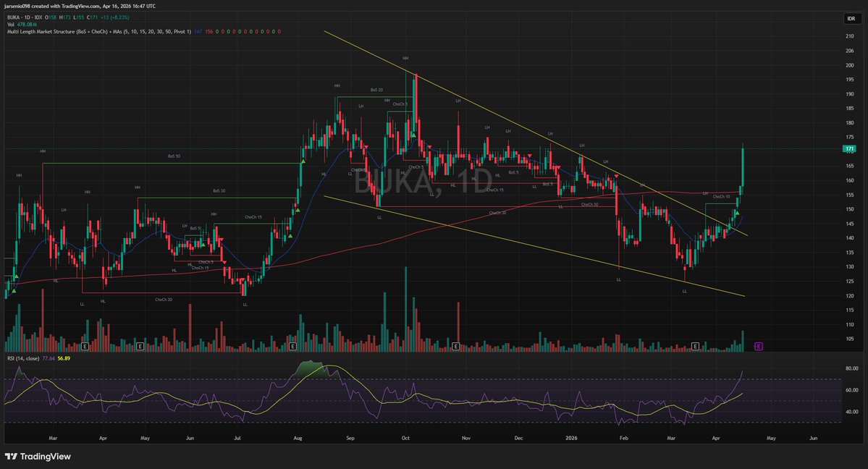Click the 190 price axis label
This screenshot has height=469, width=868.
coord(849,93)
